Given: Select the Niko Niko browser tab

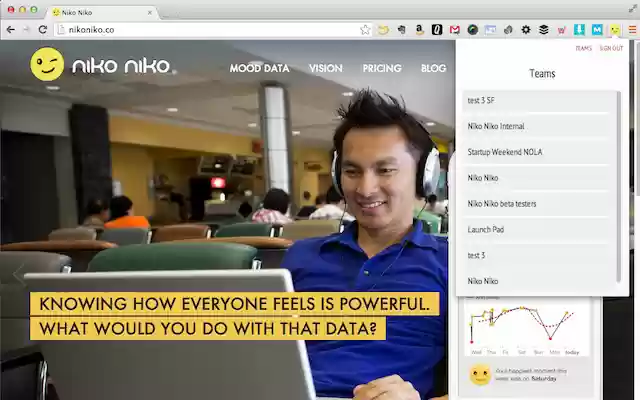Looking at the screenshot, I should coord(102,13).
